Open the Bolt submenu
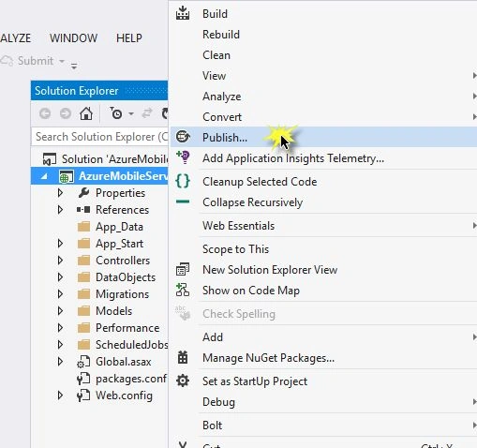 point(323,426)
